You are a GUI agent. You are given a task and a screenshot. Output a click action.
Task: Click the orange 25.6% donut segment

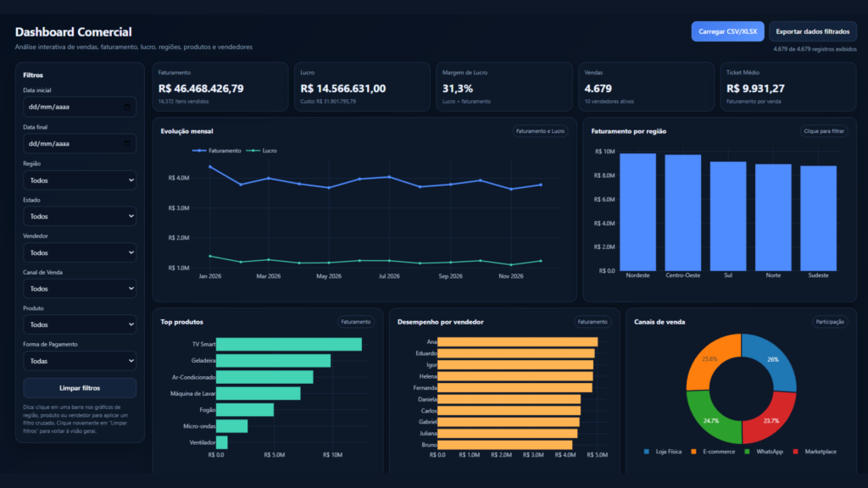tap(709, 359)
